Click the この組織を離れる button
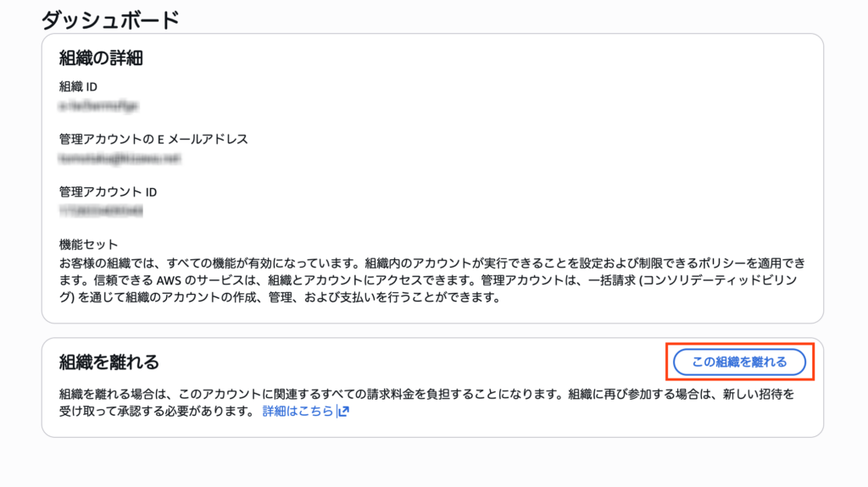The height and width of the screenshot is (487, 868). [739, 362]
